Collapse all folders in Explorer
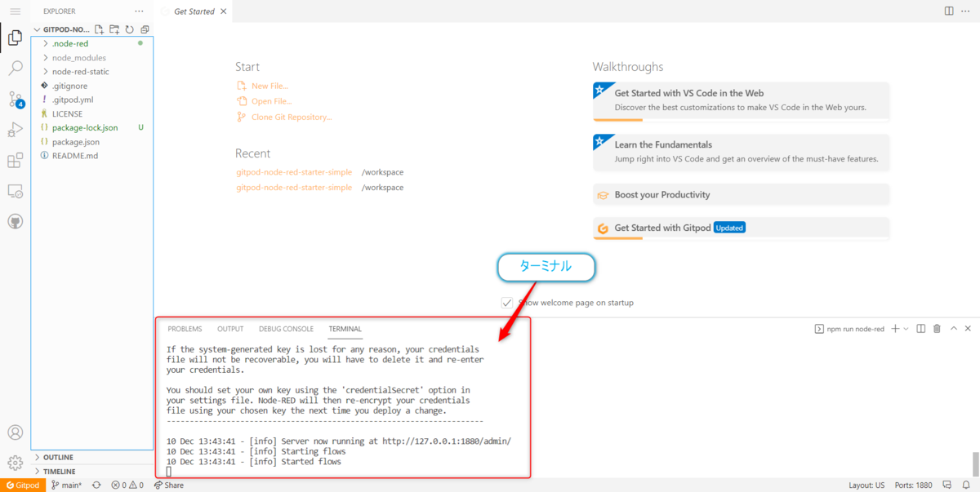Viewport: 980px width, 492px height. point(145,29)
